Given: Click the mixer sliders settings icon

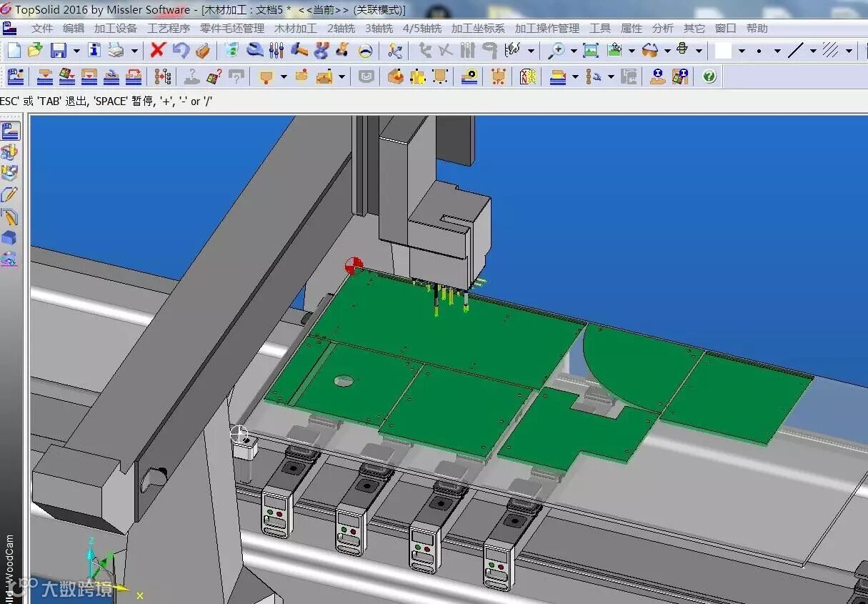Looking at the screenshot, I should (x=276, y=51).
